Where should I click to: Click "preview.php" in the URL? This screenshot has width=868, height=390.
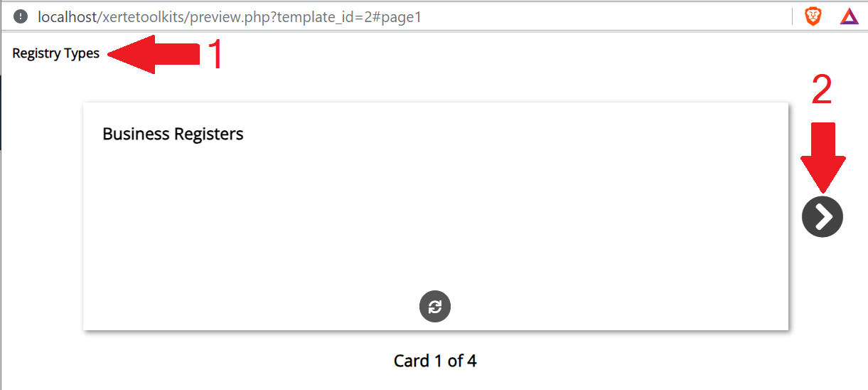(229, 17)
